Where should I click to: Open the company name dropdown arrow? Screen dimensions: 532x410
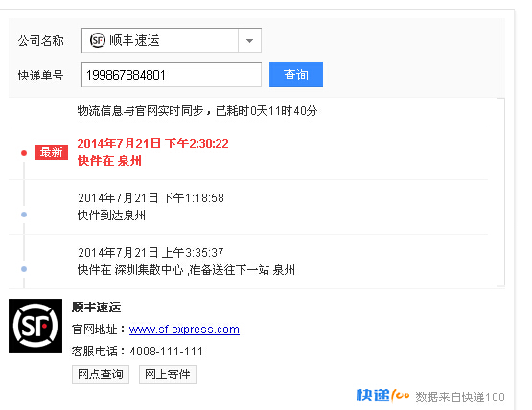tap(250, 40)
